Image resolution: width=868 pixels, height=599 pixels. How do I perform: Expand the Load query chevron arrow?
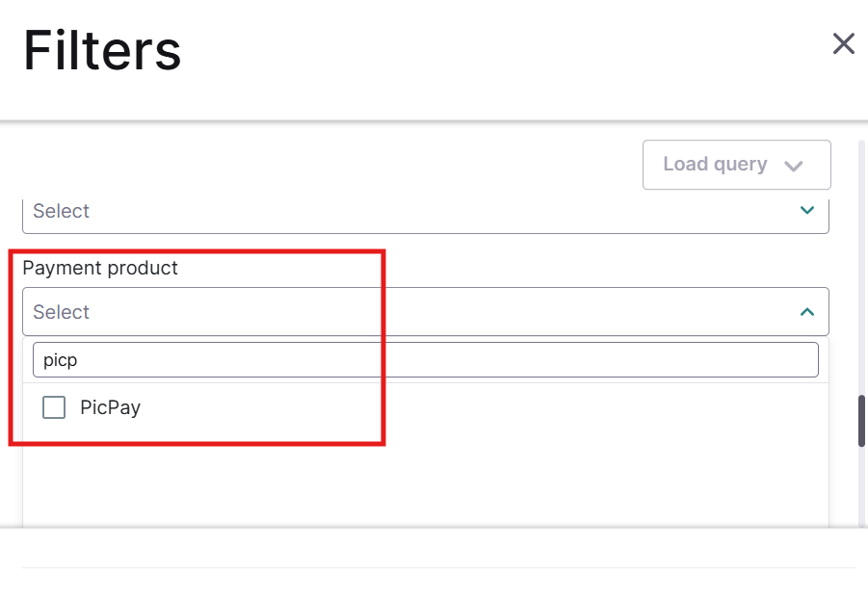(794, 166)
